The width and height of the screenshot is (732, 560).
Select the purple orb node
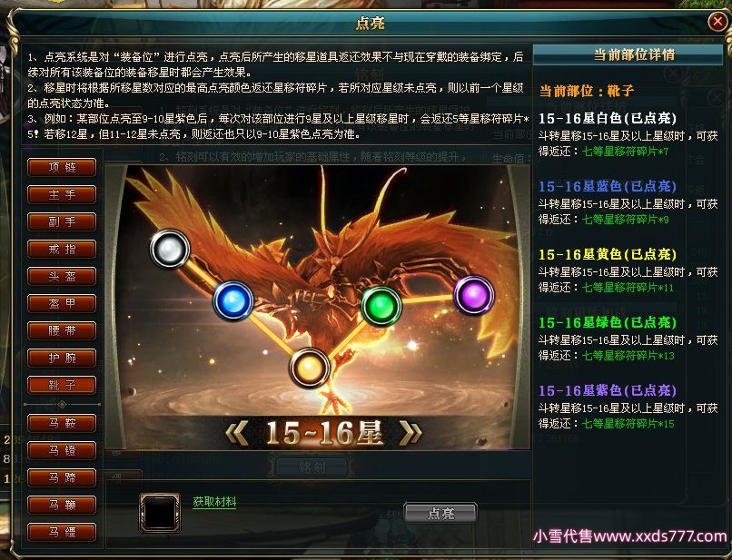tap(474, 295)
